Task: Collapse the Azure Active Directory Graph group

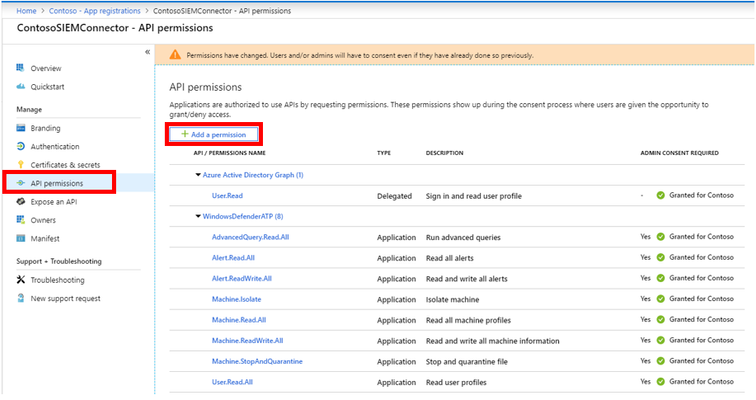Action: (x=198, y=175)
